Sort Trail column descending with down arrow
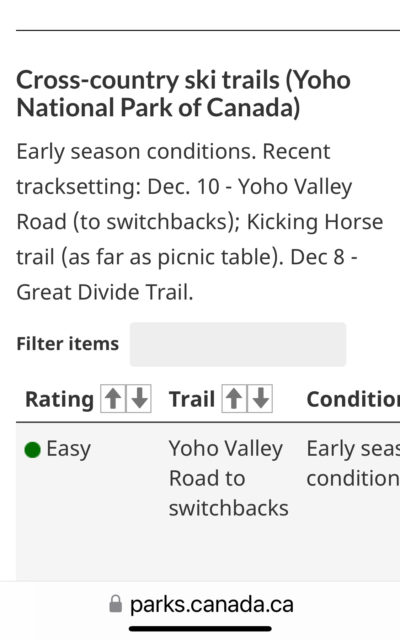This screenshot has width=400, height=640. pyautogui.click(x=260, y=399)
